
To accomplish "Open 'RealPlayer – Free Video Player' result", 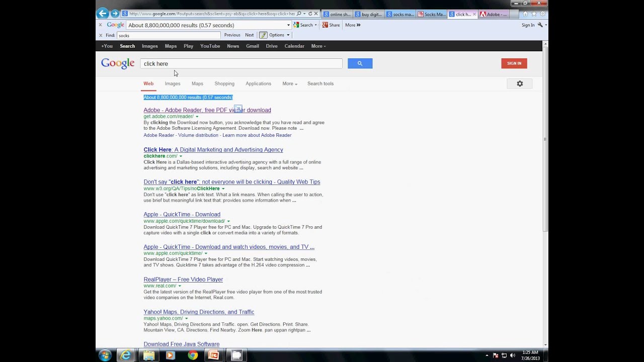I will pos(183,280).
